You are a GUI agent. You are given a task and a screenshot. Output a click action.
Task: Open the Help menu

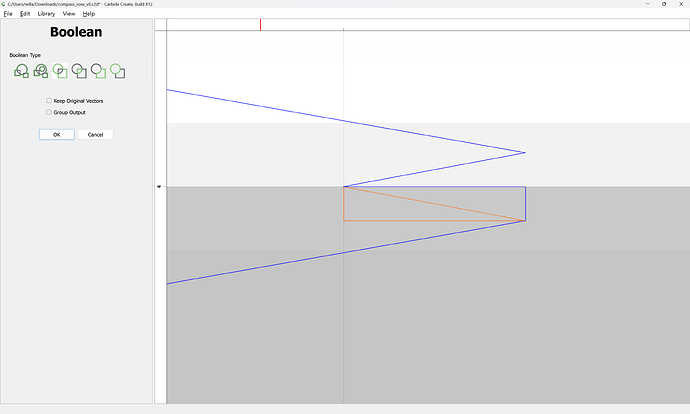click(x=89, y=14)
